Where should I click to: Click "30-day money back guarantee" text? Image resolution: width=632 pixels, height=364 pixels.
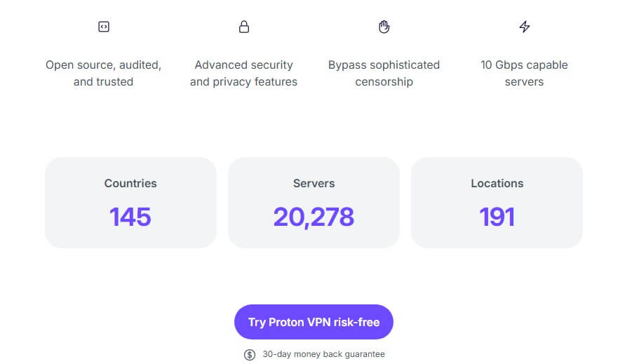(323, 354)
